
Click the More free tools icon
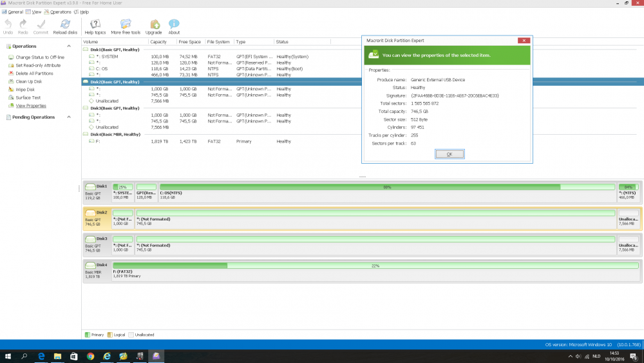(125, 26)
